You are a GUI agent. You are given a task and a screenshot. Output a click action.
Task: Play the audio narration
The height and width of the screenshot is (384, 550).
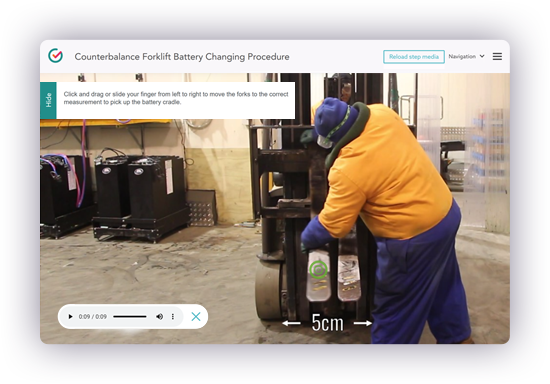(x=70, y=317)
